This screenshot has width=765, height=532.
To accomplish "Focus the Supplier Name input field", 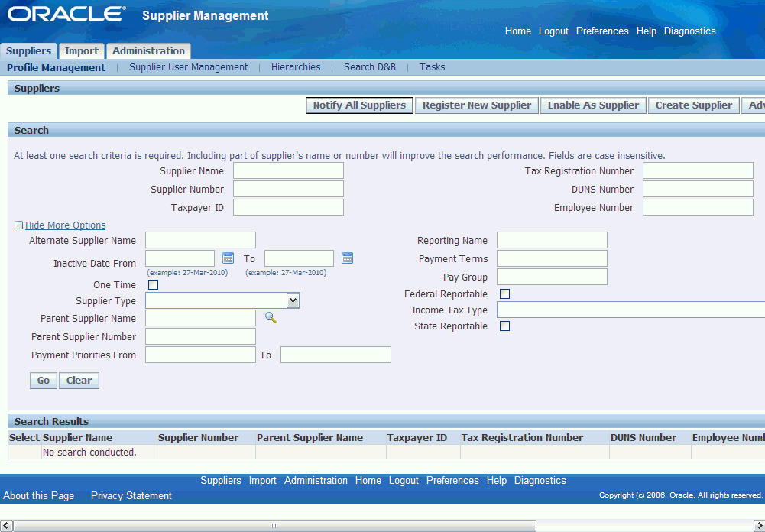I will [x=288, y=170].
